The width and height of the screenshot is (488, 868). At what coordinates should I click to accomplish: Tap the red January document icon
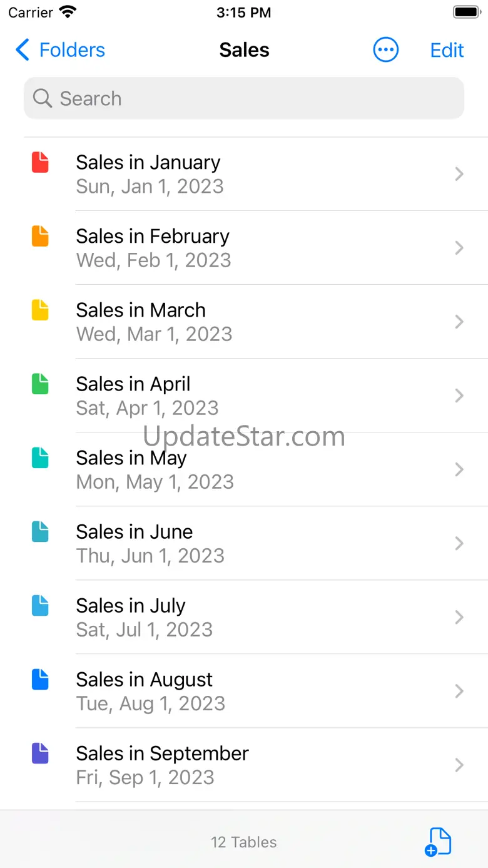click(x=40, y=163)
